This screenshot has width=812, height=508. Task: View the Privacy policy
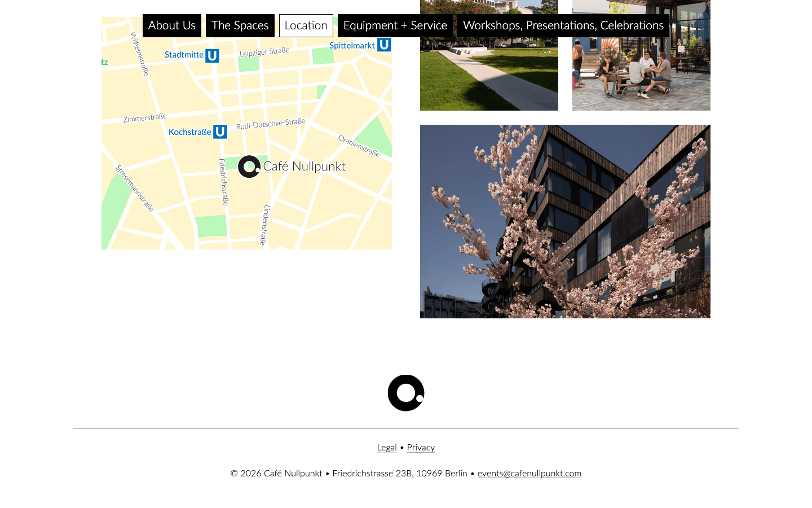[421, 447]
